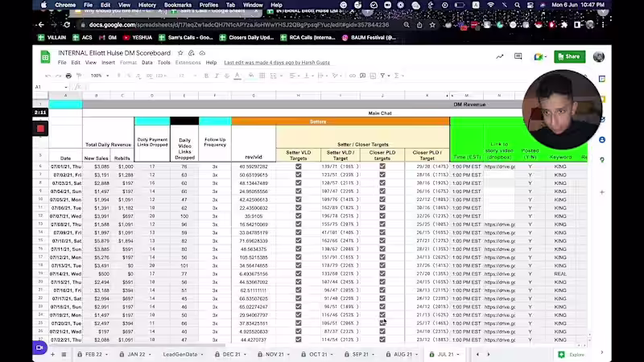Click the print icon in toolbar
This screenshot has width=644, height=362.
pyautogui.click(x=68, y=76)
